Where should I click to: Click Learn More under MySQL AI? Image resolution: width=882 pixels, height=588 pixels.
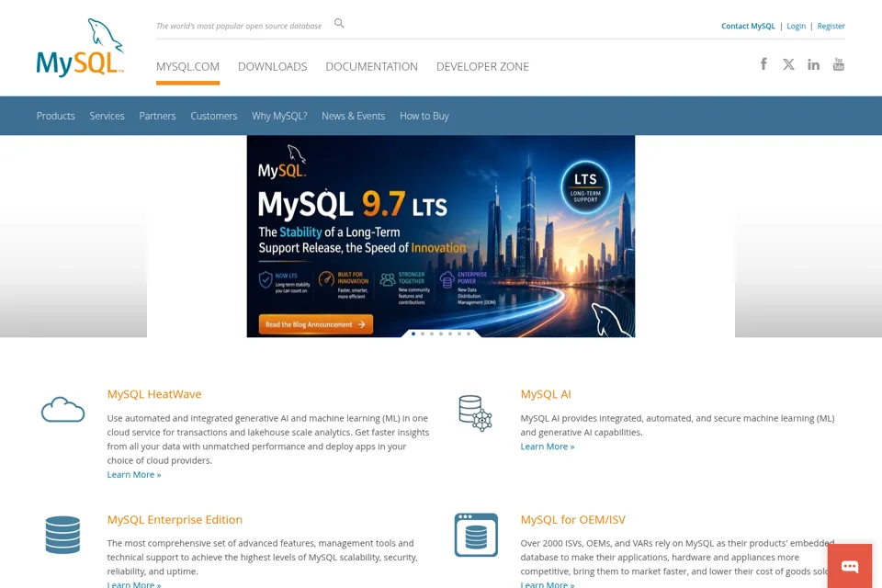pyautogui.click(x=548, y=447)
